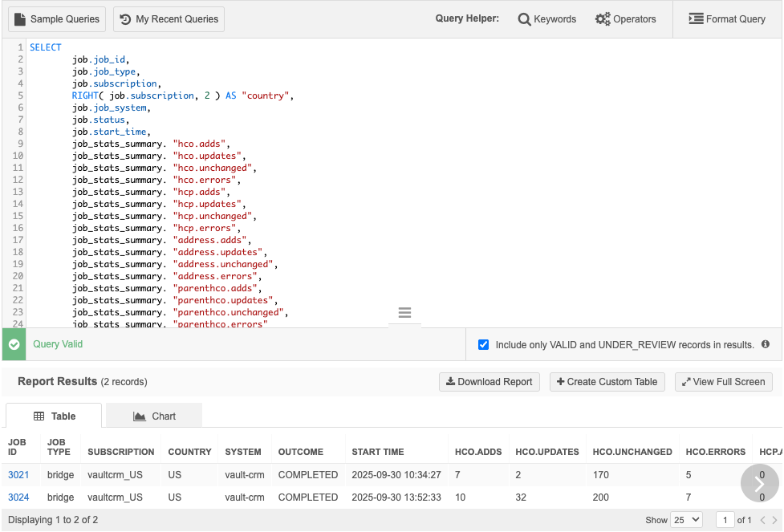784x532 pixels.
Task: Open Sample Queries list
Action: 57,19
